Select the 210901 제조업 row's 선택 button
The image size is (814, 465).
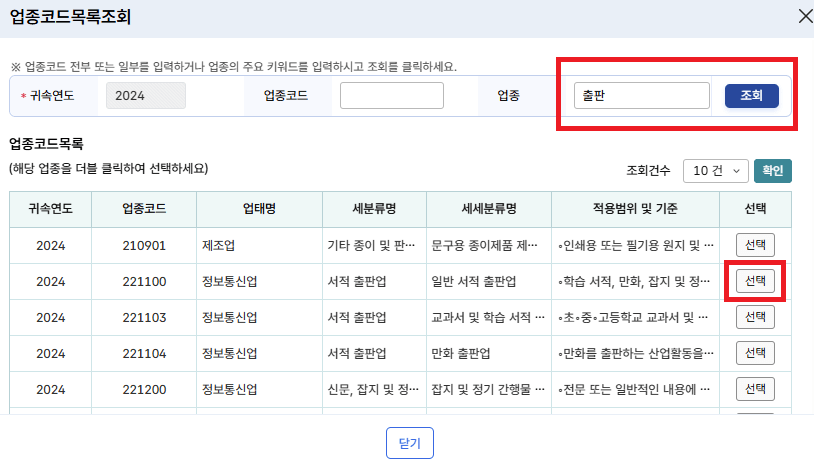(755, 245)
